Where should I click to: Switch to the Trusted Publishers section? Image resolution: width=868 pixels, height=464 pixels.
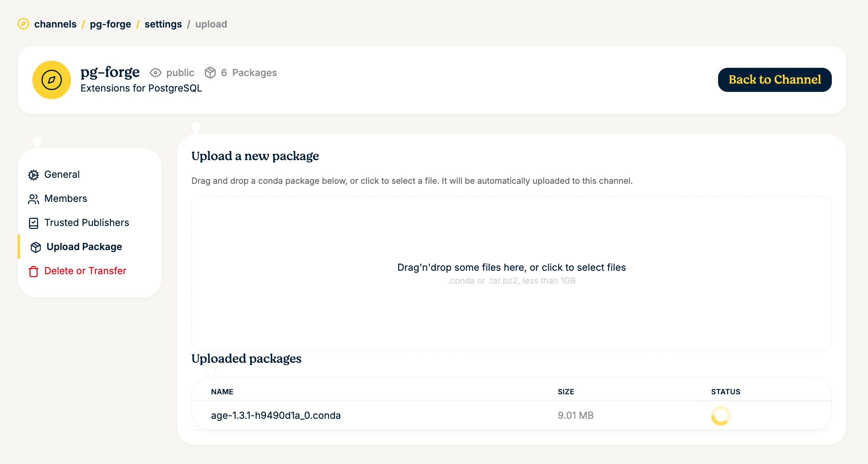tap(87, 223)
